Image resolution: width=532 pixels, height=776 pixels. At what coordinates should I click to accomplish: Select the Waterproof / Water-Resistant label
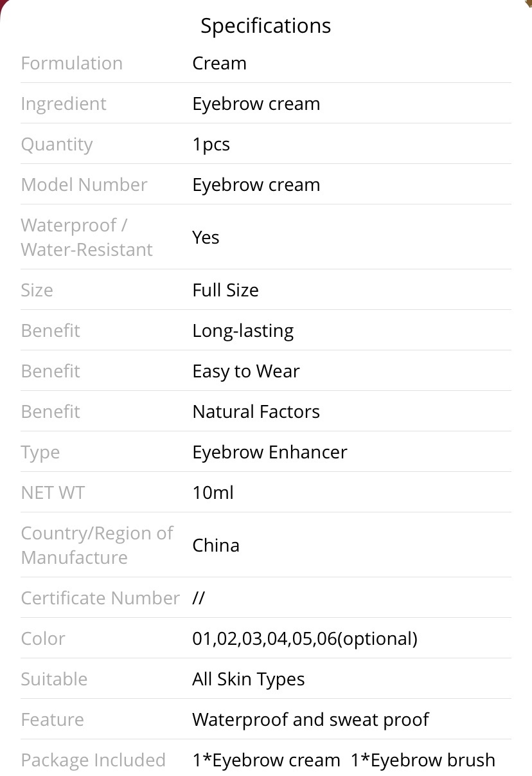tap(87, 237)
